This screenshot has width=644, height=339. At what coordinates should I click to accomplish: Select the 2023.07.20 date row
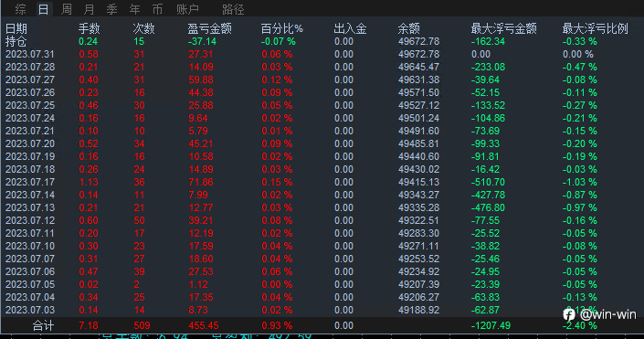pos(29,143)
